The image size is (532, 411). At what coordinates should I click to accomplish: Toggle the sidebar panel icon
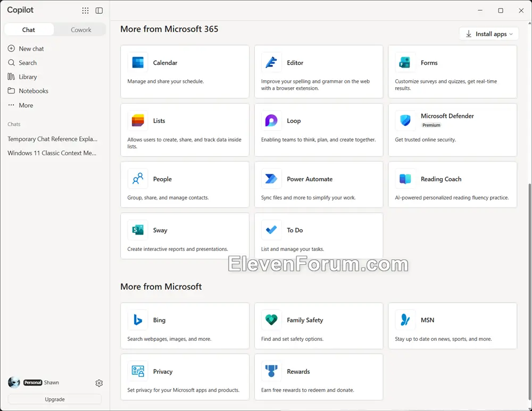point(99,11)
